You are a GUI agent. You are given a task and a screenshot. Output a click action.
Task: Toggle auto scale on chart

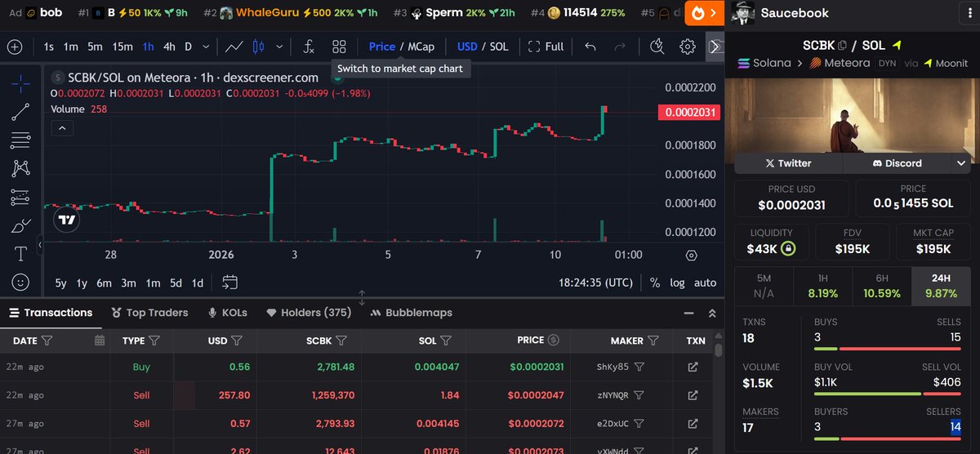705,283
